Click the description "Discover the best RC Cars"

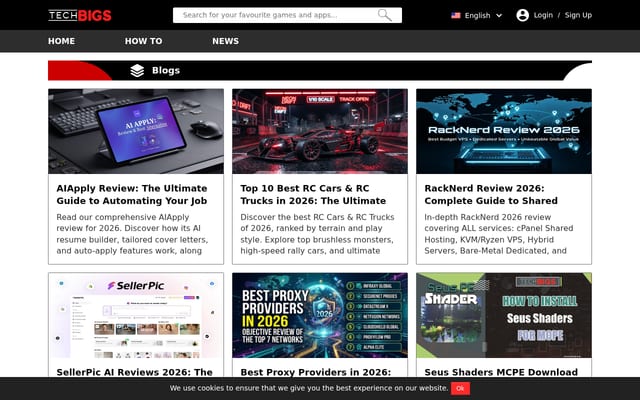click(317, 234)
